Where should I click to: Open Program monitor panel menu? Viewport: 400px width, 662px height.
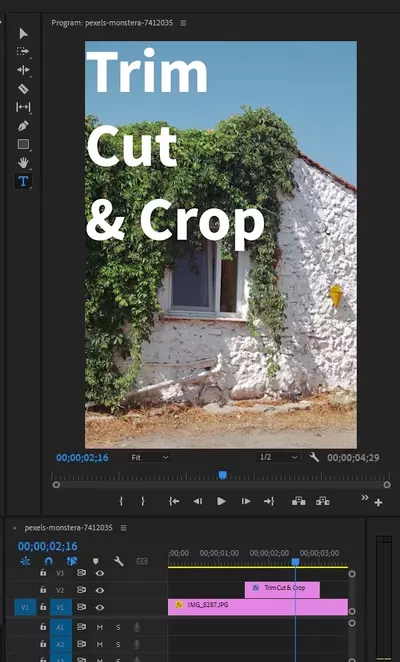pyautogui.click(x=183, y=23)
